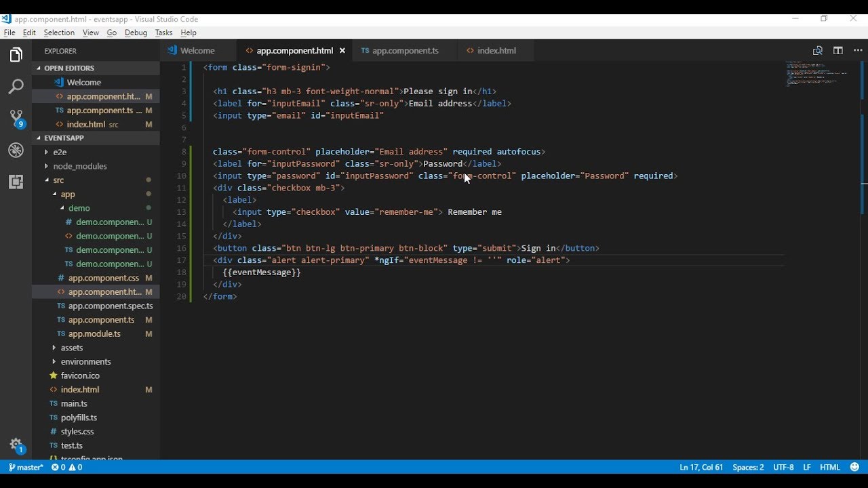Open favicon.ico in the file tree
The width and height of the screenshot is (868, 488).
(x=96, y=375)
